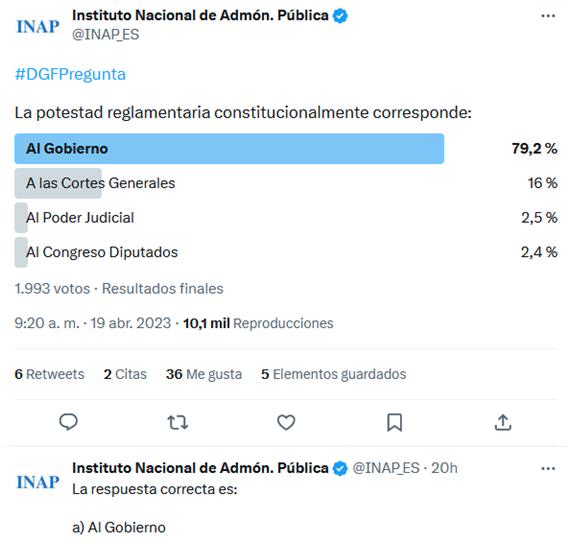This screenshot has height=544, width=571.
Task: Click the INAP avatar on the reply tweet
Action: [38, 482]
